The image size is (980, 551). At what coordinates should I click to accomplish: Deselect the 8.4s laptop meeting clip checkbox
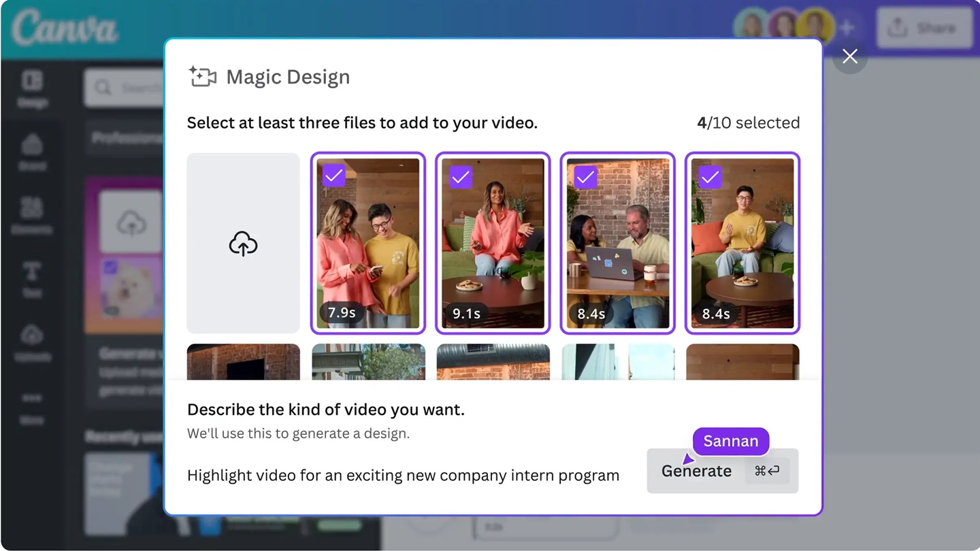click(x=585, y=177)
